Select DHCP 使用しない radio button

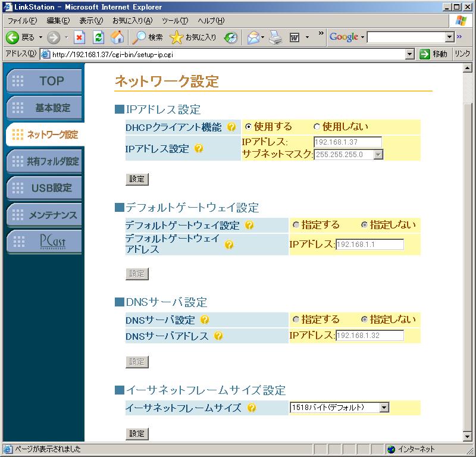click(317, 127)
